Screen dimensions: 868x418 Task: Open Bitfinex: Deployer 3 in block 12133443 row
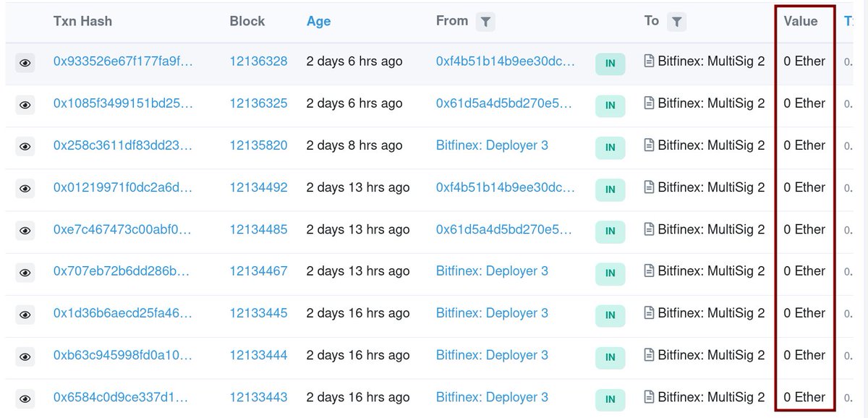point(492,397)
